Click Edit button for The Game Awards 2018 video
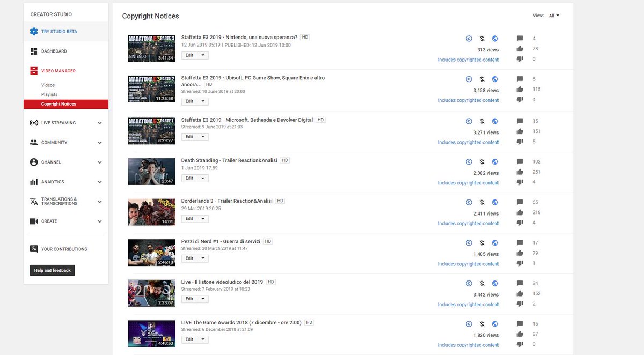This screenshot has height=355, width=644. 189,339
